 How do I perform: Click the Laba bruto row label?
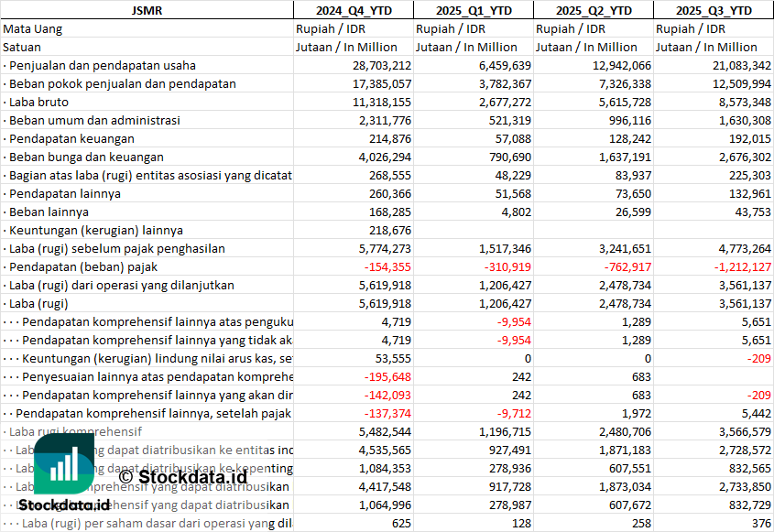(x=38, y=103)
